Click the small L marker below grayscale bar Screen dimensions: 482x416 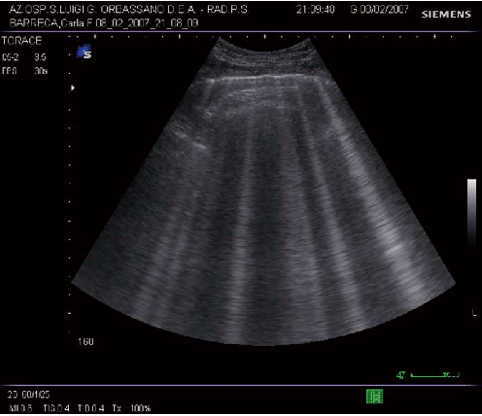tap(474, 313)
